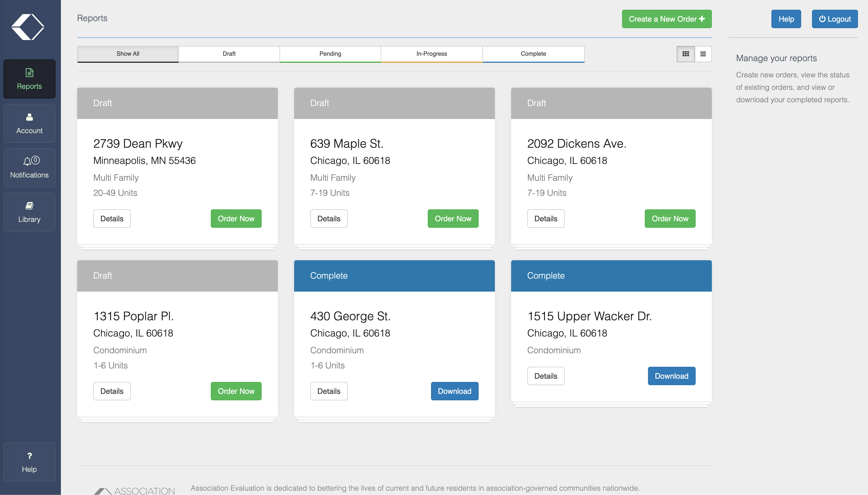
Task: Open Details for 639 Maple St.
Action: [x=328, y=219]
